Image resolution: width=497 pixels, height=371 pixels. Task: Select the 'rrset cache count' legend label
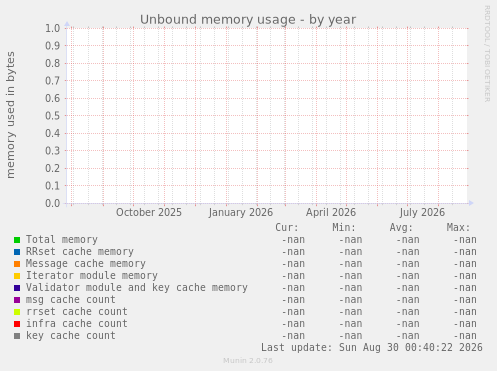pyautogui.click(x=77, y=312)
